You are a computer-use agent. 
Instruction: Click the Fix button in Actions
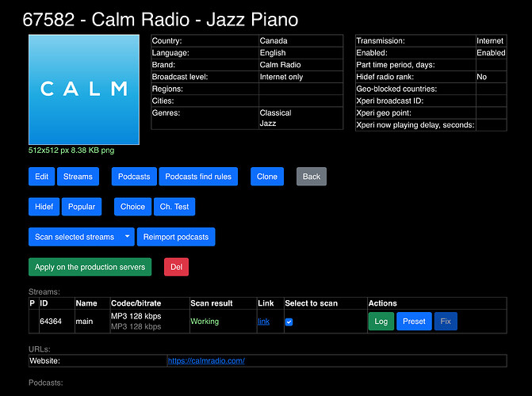pyautogui.click(x=446, y=321)
